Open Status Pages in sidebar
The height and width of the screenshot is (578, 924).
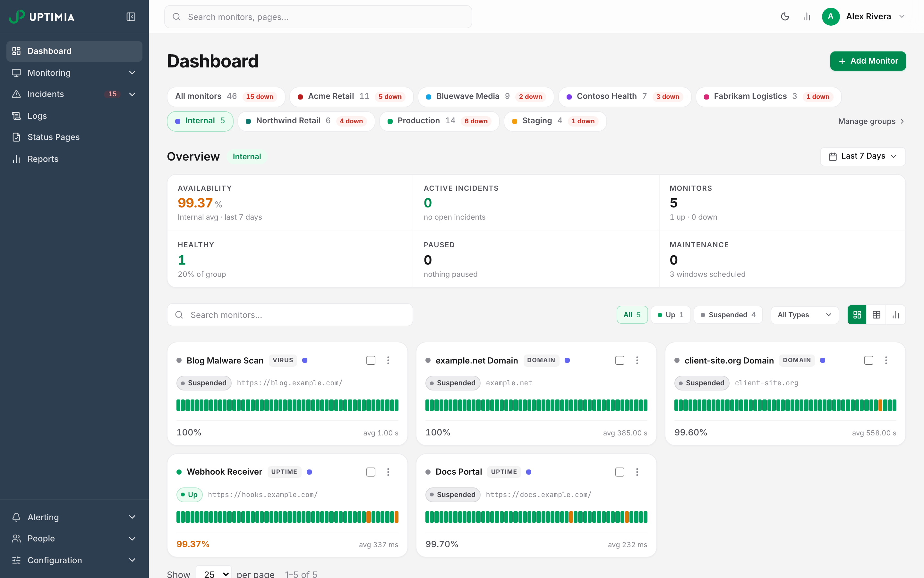tap(74, 137)
